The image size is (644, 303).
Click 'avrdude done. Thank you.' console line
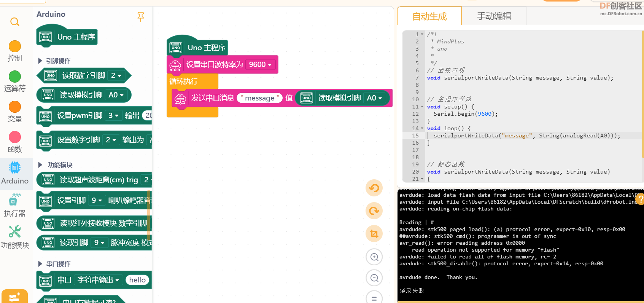click(438, 277)
